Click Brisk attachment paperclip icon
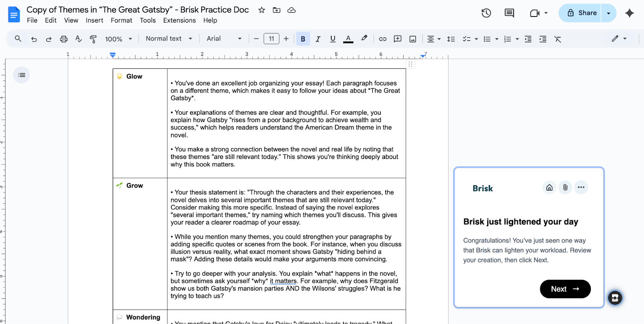The image size is (644, 324). click(565, 187)
